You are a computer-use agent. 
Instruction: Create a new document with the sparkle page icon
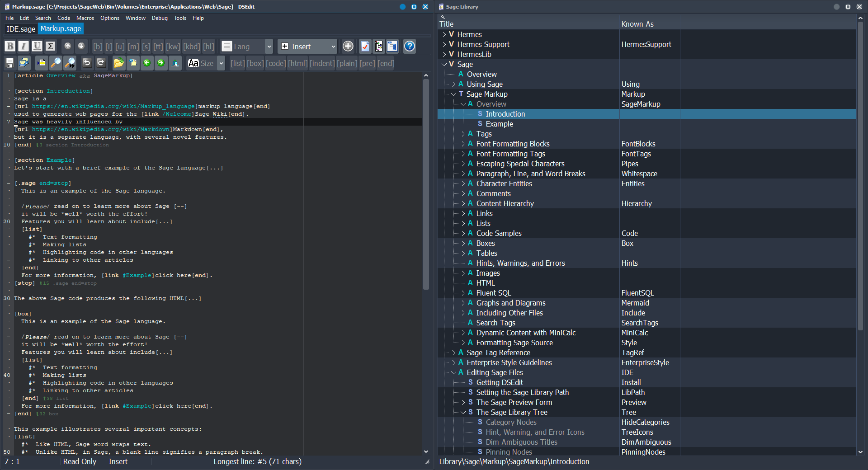[x=133, y=63]
